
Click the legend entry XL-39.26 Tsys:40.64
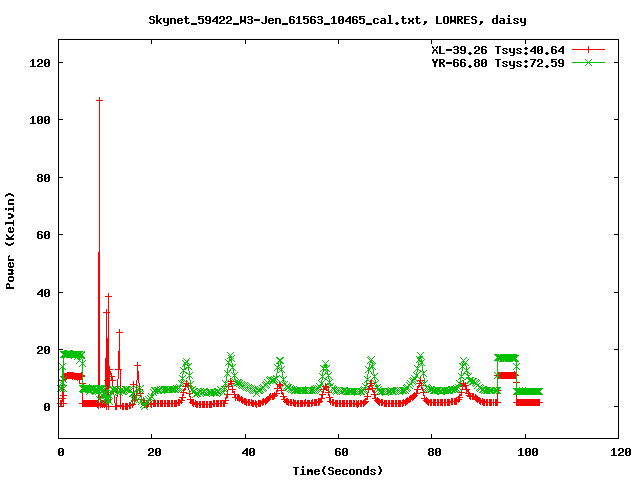tap(498, 50)
